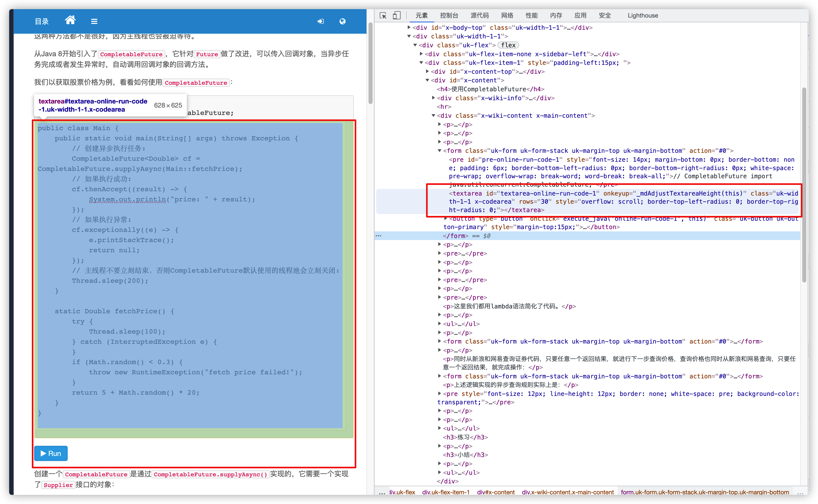Click the red Future code text
The height and width of the screenshot is (504, 818).
[207, 54]
